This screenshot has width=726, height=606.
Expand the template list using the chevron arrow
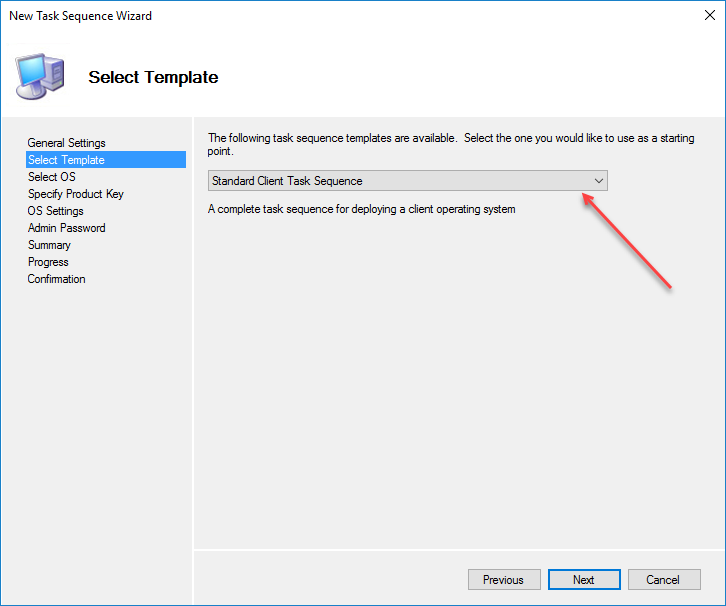pyautogui.click(x=598, y=181)
